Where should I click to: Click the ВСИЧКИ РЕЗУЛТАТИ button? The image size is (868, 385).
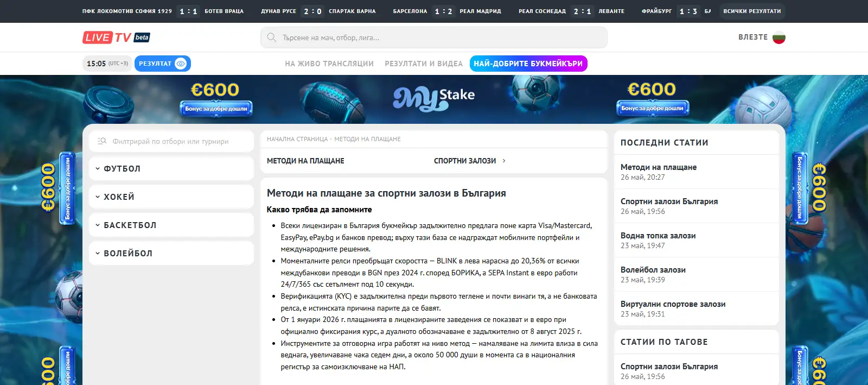tap(752, 11)
